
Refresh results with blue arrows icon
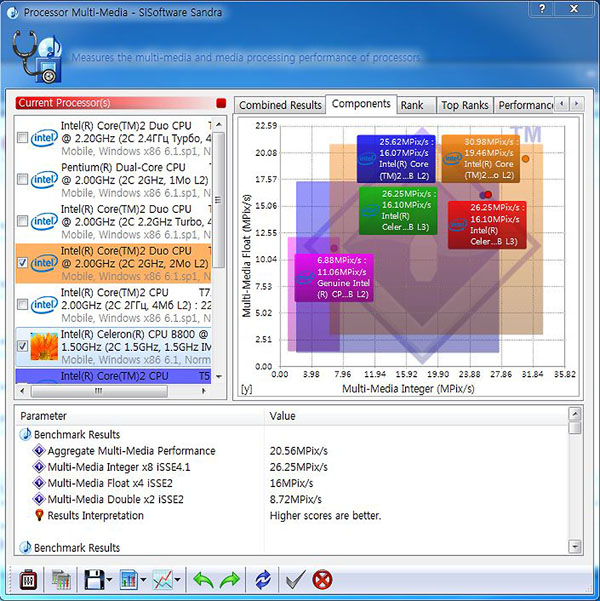pyautogui.click(x=263, y=580)
